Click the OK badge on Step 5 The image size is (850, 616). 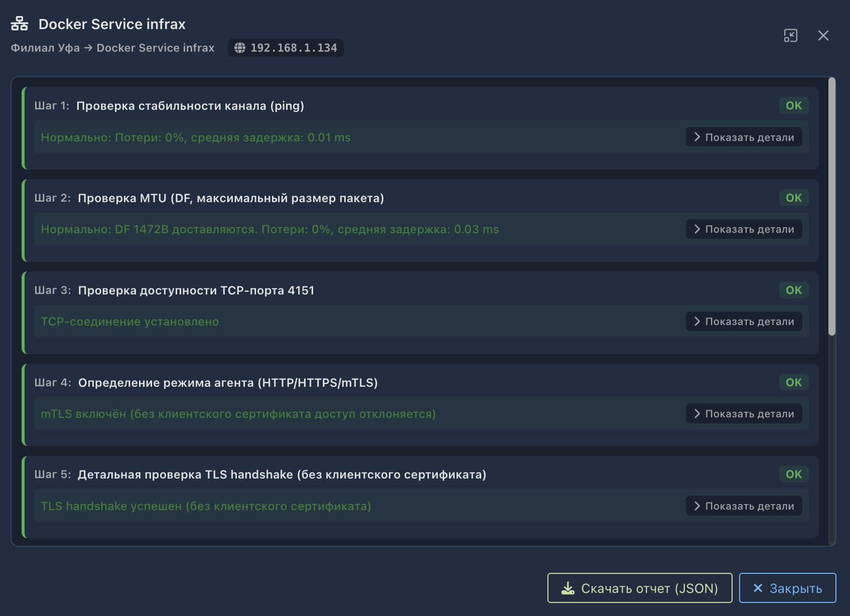pos(793,474)
